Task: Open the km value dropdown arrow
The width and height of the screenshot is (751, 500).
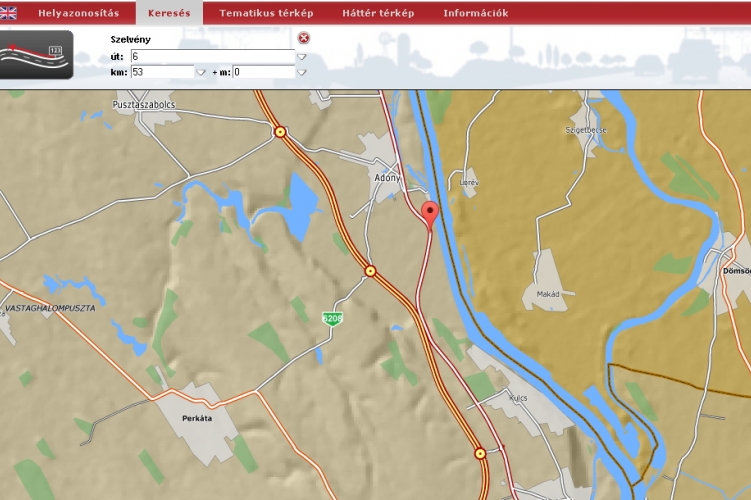Action: 200,72
